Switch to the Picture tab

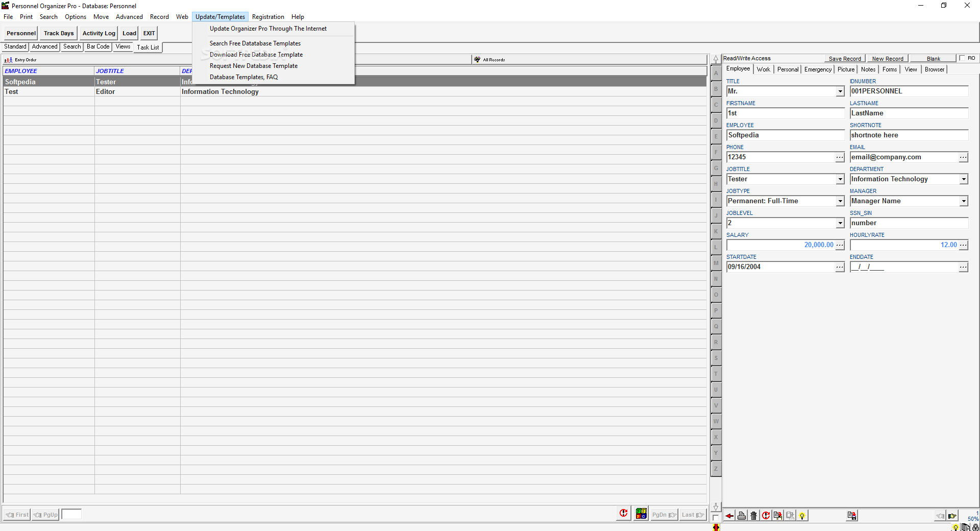pos(846,69)
